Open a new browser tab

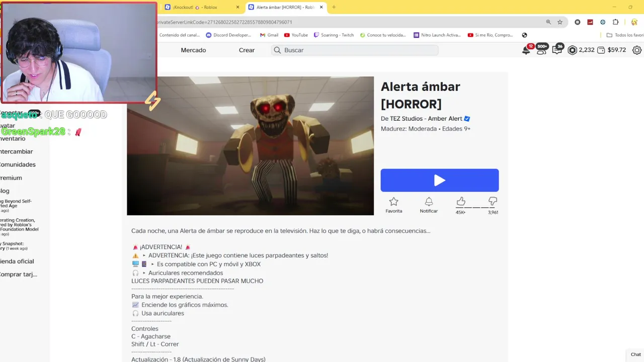334,7
